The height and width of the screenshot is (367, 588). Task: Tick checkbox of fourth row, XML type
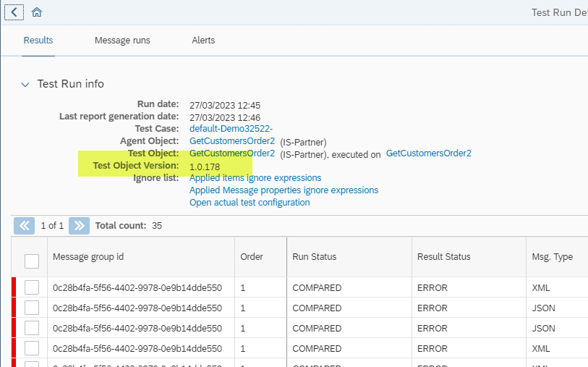[x=32, y=348]
